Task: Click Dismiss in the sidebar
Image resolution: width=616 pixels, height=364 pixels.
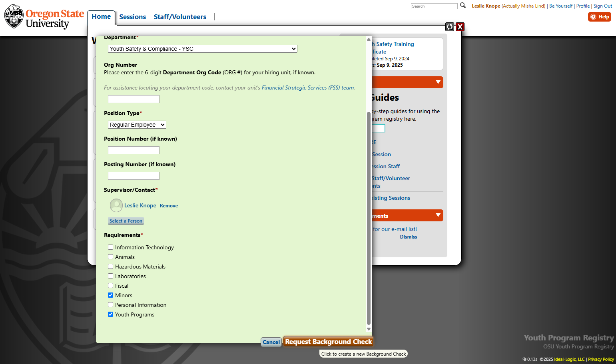Action: click(x=409, y=237)
